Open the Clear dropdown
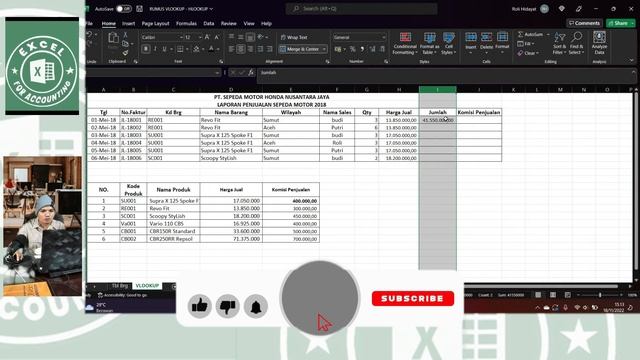 [528, 53]
